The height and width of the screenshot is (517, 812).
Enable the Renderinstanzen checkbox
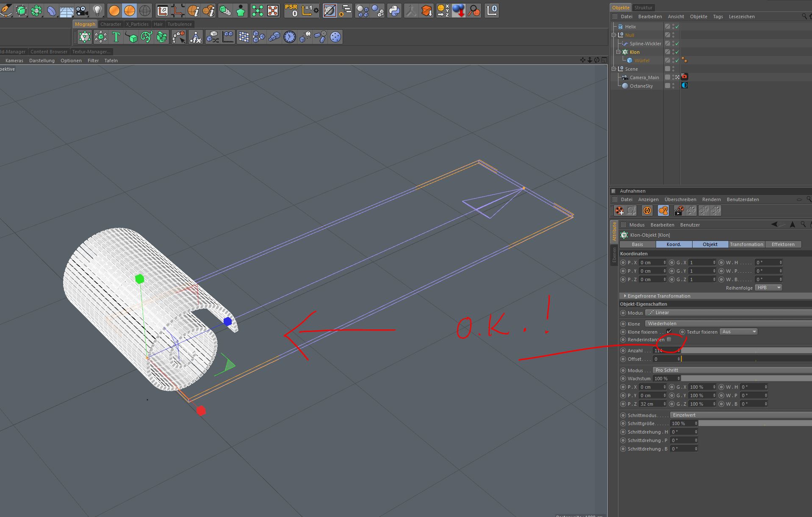[x=669, y=340]
